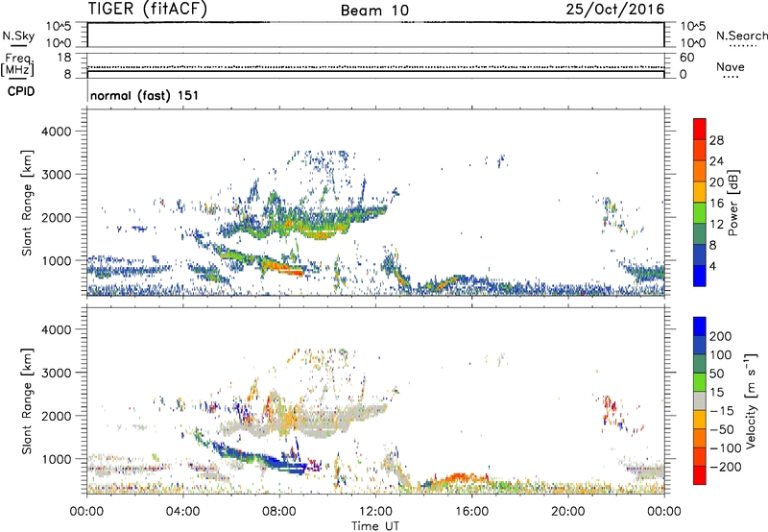The width and height of the screenshot is (768, 532).
Task: Click the "Time UT" axis title
Action: click(375, 526)
